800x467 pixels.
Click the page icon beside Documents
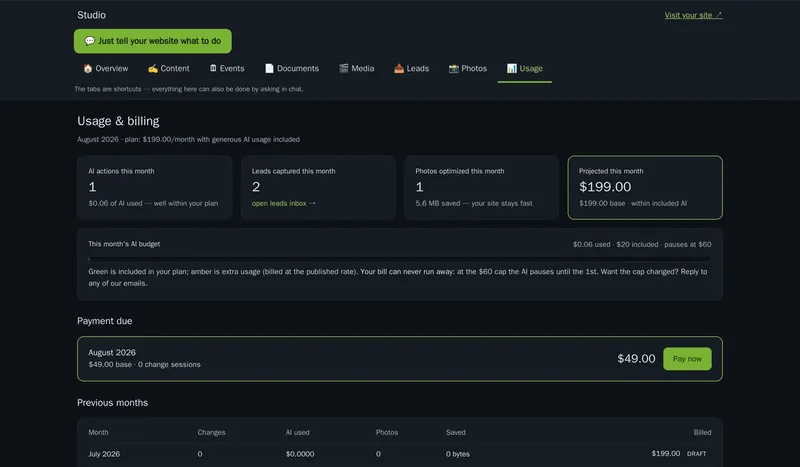pyautogui.click(x=269, y=68)
